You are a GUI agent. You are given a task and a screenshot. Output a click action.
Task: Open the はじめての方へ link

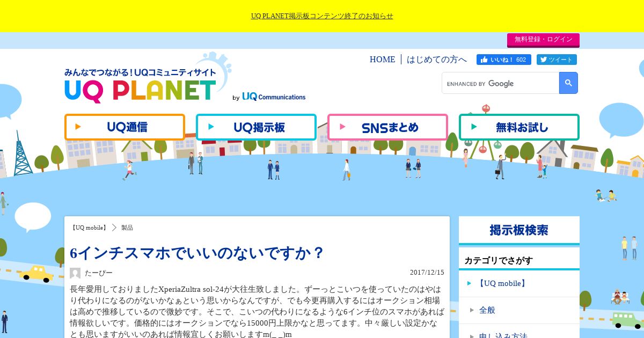point(437,60)
